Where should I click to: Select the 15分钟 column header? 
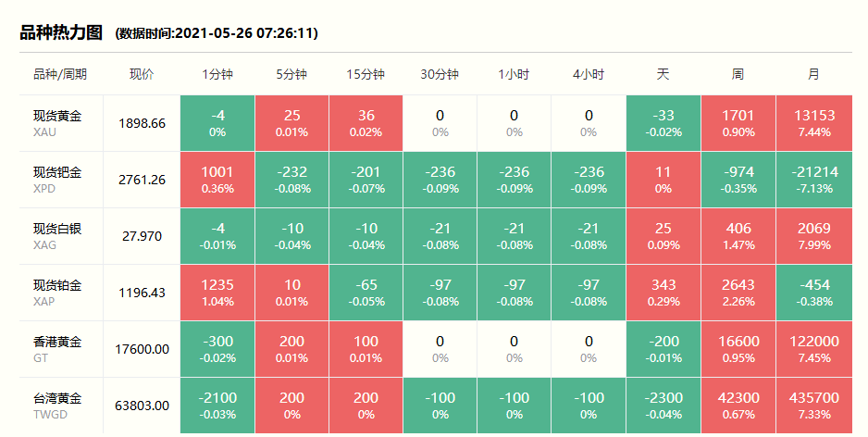[366, 74]
